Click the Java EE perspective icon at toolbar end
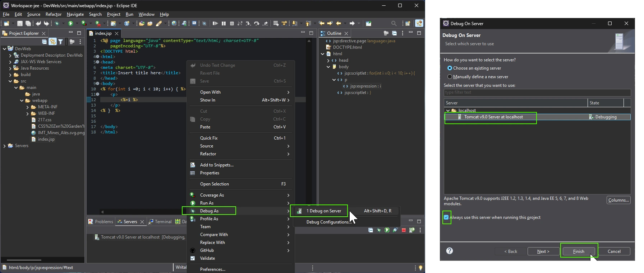 pyautogui.click(x=419, y=23)
